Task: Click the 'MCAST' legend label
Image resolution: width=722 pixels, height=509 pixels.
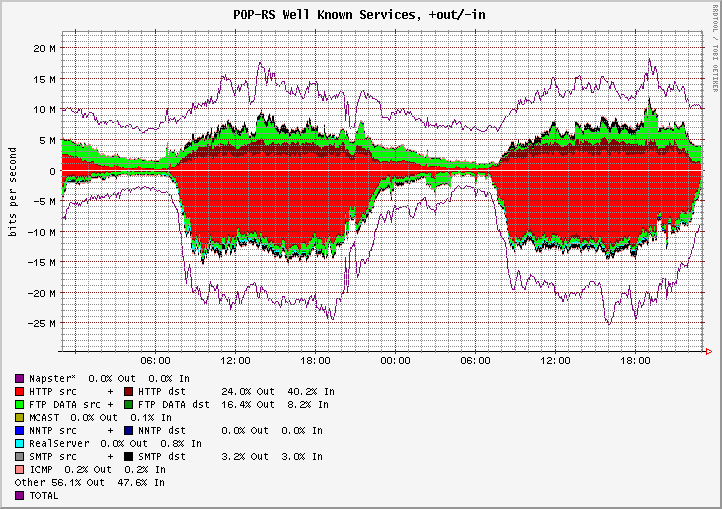Action: [44, 418]
